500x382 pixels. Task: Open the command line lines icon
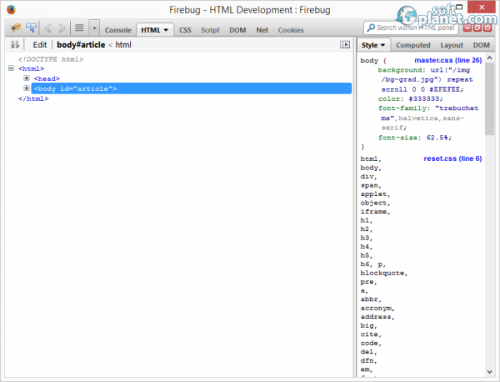tap(79, 28)
